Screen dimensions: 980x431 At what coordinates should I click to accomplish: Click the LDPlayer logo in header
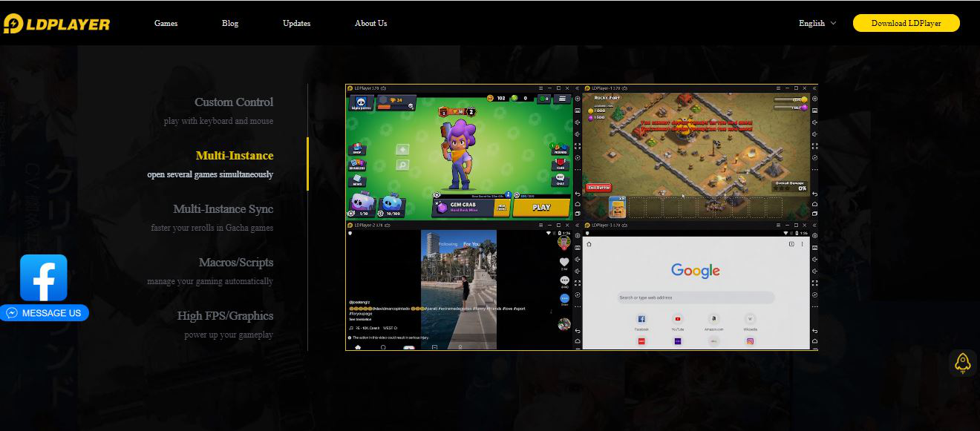pos(56,24)
